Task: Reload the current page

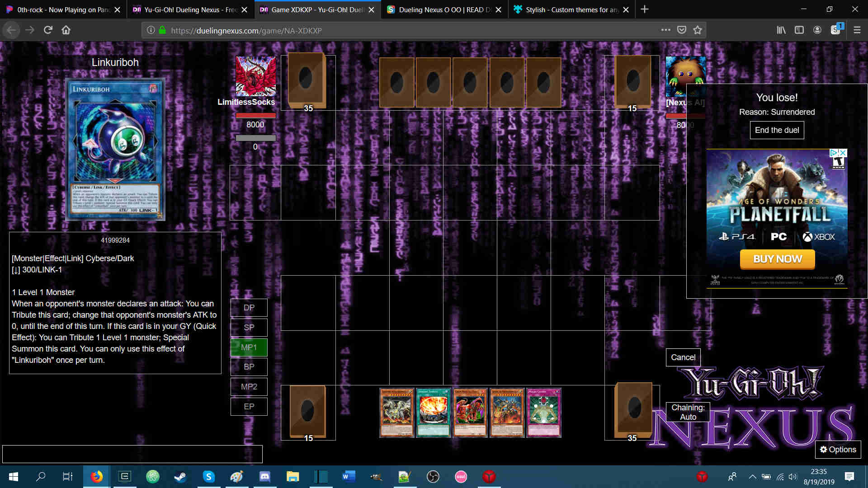Action: point(48,30)
